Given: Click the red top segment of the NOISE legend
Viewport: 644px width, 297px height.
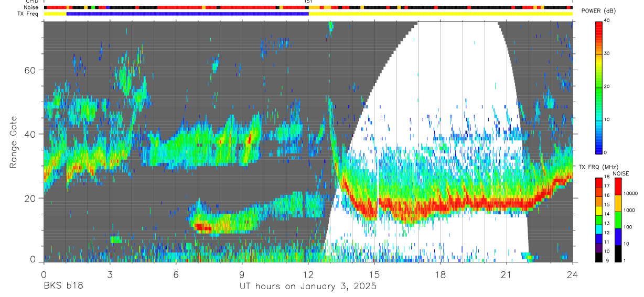Looking at the screenshot, I should click(x=618, y=186).
